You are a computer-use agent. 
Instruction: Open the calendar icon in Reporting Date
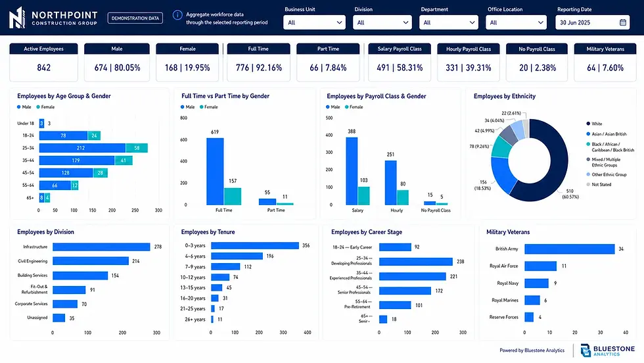pos(623,22)
